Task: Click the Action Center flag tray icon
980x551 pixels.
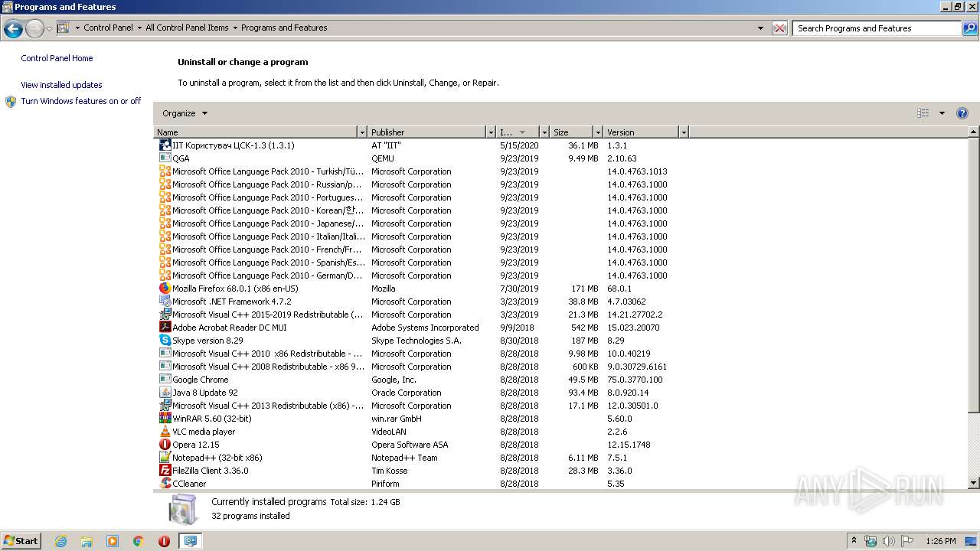Action: point(907,541)
